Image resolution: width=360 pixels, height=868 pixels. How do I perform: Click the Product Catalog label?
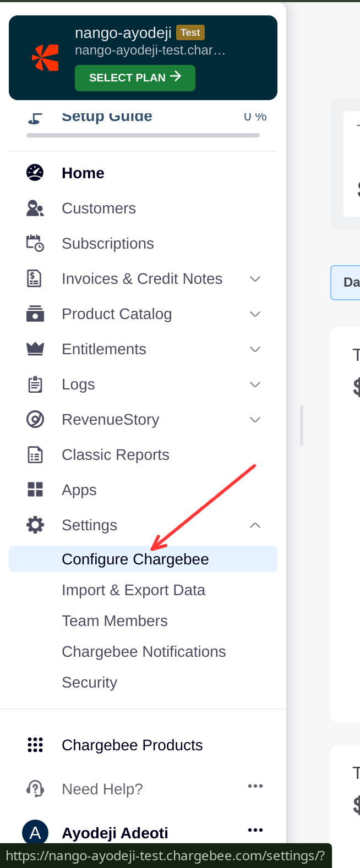[117, 314]
